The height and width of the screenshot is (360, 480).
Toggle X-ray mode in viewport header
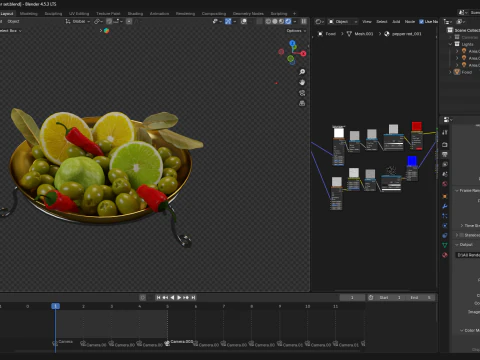[x=259, y=21]
